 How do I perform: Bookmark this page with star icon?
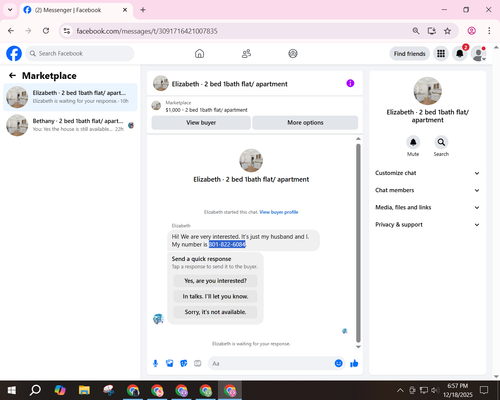(x=447, y=31)
